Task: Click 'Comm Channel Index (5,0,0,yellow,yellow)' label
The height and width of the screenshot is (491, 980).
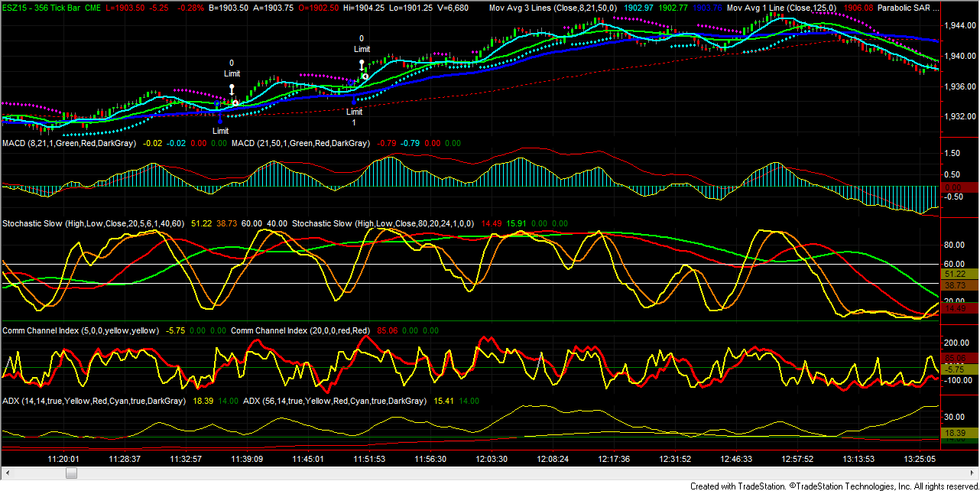Action: point(80,330)
